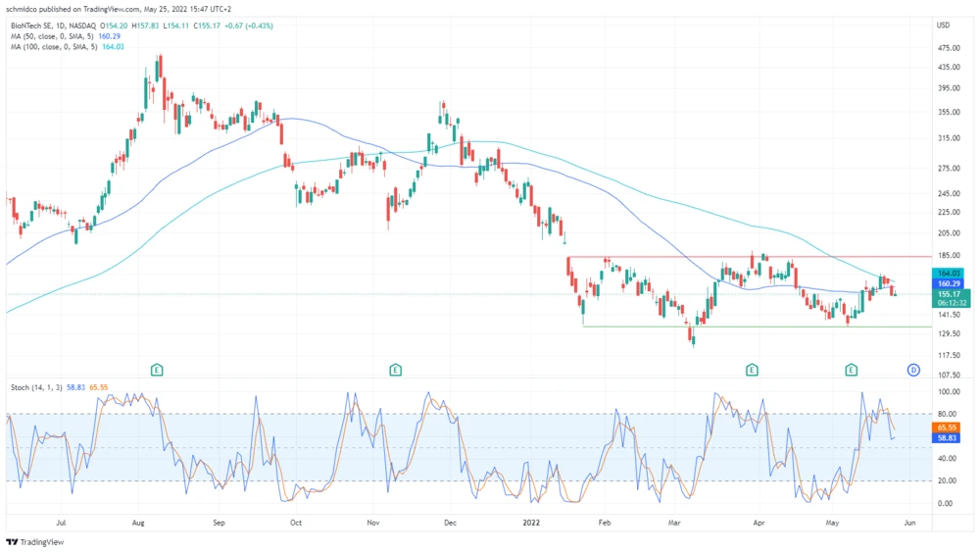Click the 164.03 value in the MA 100 legend

113,47
